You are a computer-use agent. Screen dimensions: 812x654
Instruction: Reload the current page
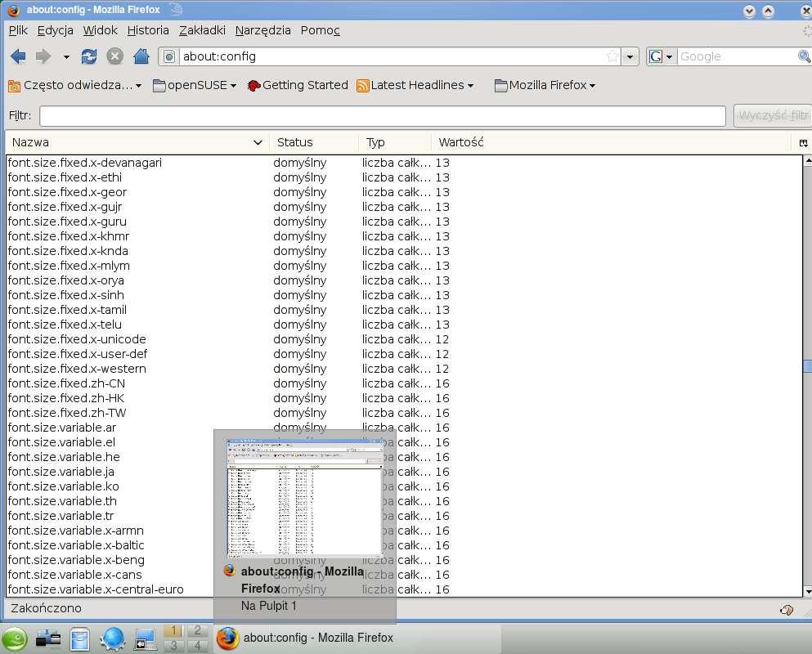coord(88,56)
